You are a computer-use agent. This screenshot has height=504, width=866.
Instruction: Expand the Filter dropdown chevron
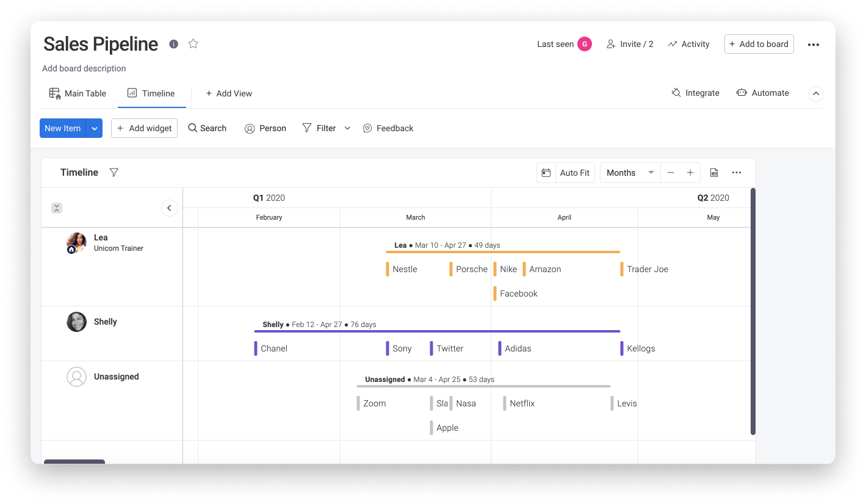(348, 128)
